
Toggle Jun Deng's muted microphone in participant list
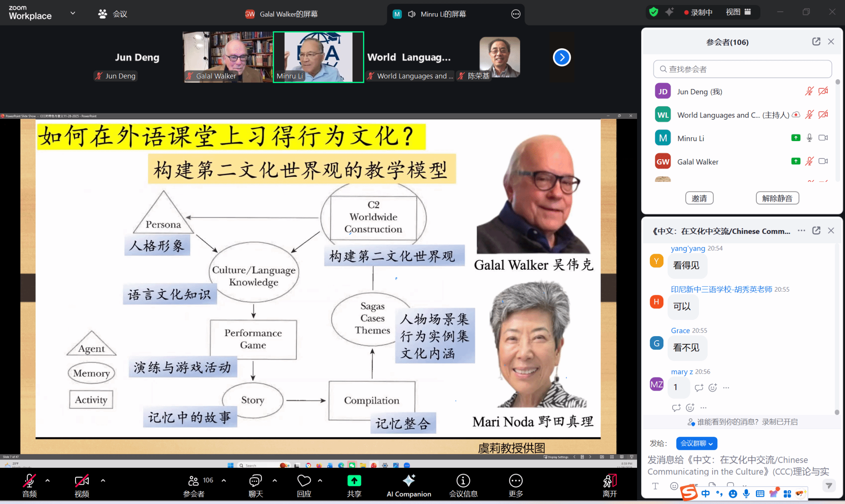coord(809,91)
